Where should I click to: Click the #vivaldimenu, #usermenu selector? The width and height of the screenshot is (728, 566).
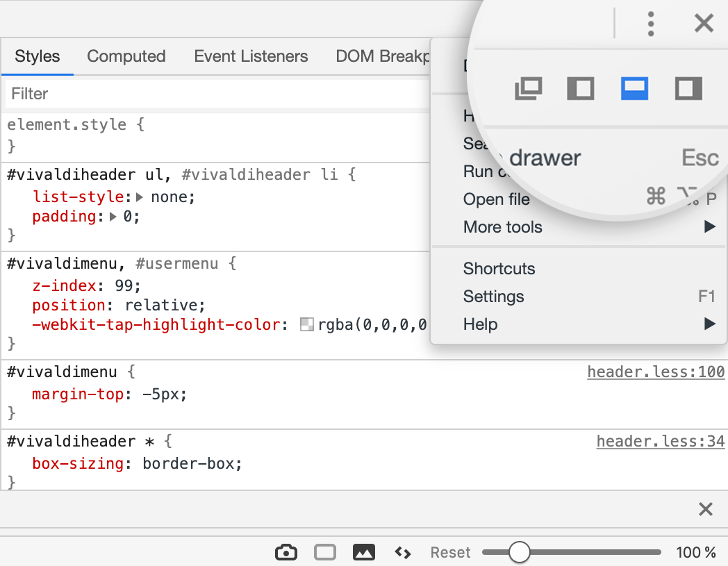click(x=113, y=264)
